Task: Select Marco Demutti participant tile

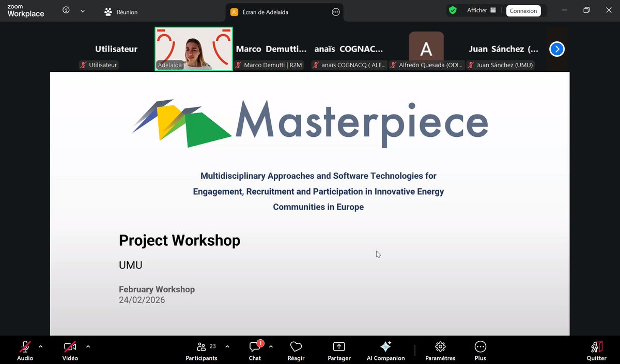Action: [271, 49]
